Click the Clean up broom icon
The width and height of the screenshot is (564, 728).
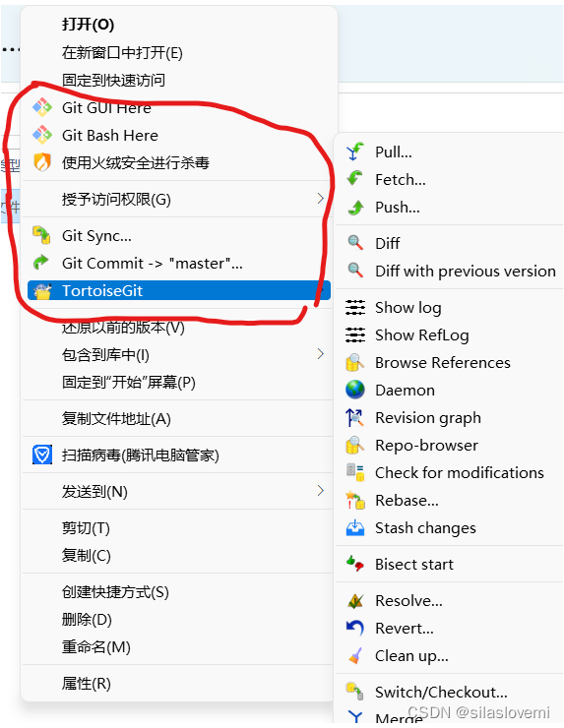click(355, 655)
